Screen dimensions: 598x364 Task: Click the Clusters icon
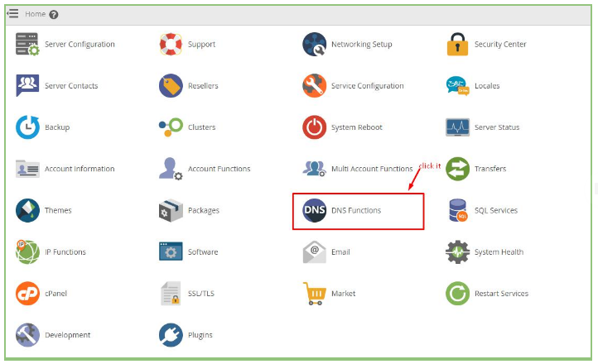point(171,127)
